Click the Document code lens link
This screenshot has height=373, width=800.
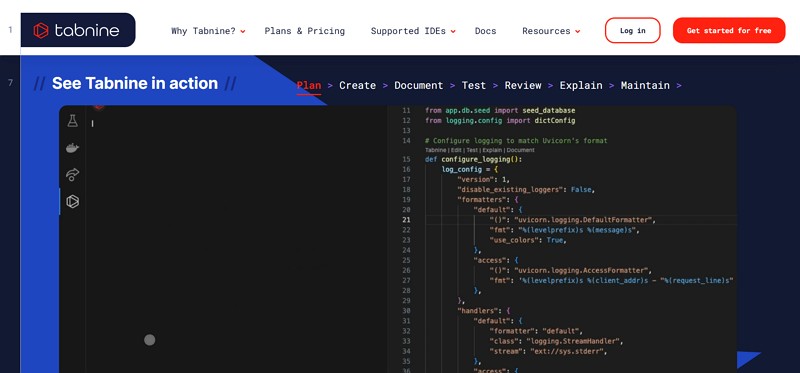521,151
